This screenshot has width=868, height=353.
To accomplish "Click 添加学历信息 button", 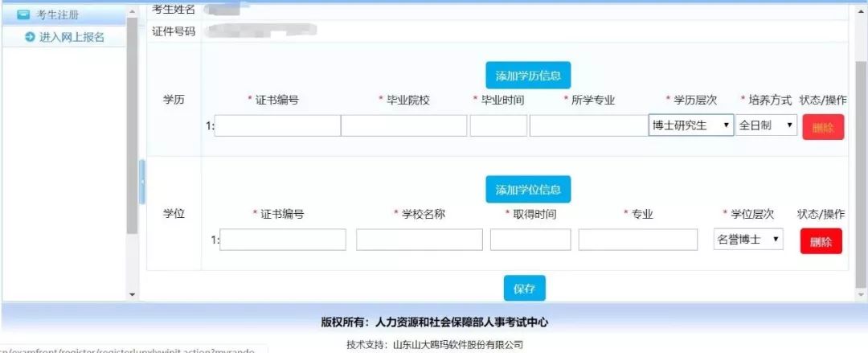I will click(528, 76).
